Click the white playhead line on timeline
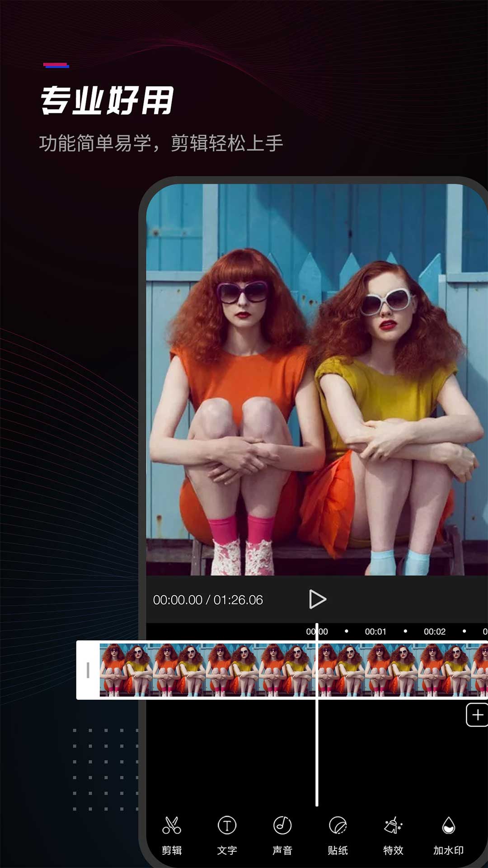This screenshot has width=488, height=868. pos(317,746)
